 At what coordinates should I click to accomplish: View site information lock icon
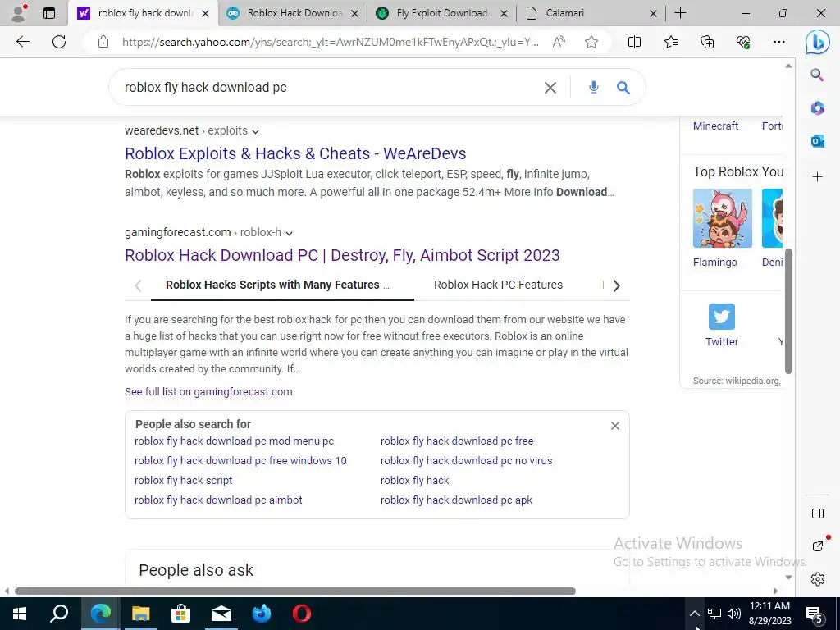[x=103, y=42]
